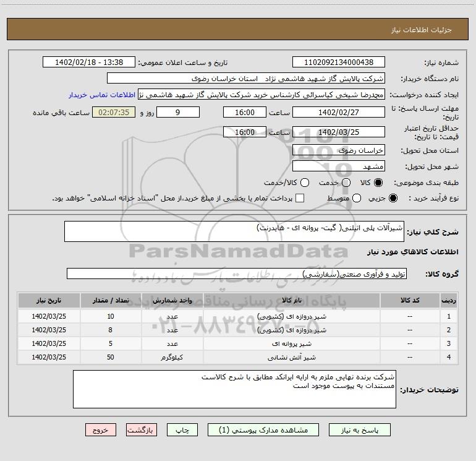Image resolution: width=476 pixels, height=461 pixels.
Task: Click the buyer organization name field
Action: click(x=246, y=79)
